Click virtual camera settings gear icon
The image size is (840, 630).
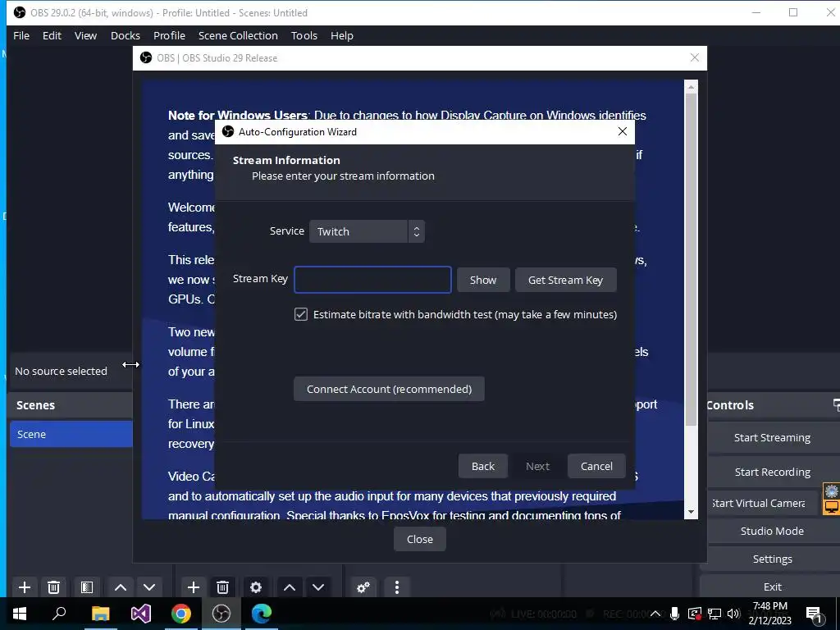coord(832,491)
